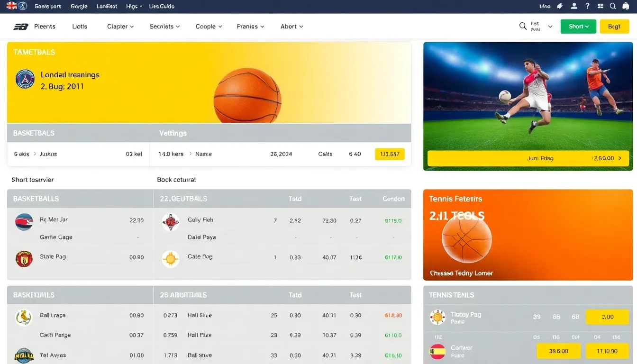Click the sun emblem next to Tiobby Pag
This screenshot has height=364, width=637.
437,317
